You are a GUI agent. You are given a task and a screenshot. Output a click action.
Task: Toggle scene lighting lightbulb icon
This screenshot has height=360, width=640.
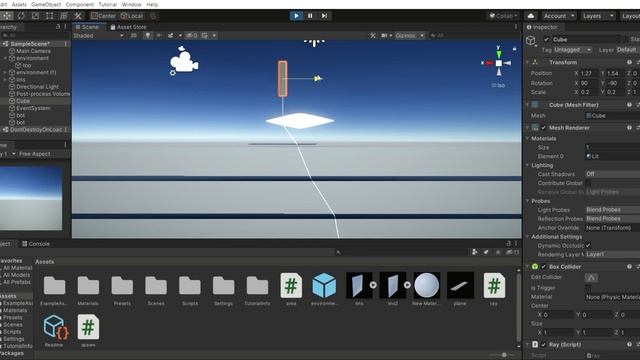tap(148, 36)
